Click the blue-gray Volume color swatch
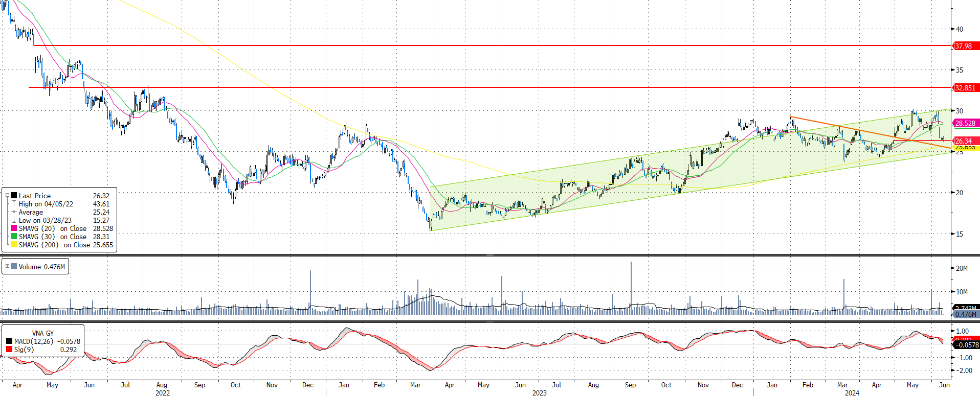The image size is (980, 396). tap(14, 267)
